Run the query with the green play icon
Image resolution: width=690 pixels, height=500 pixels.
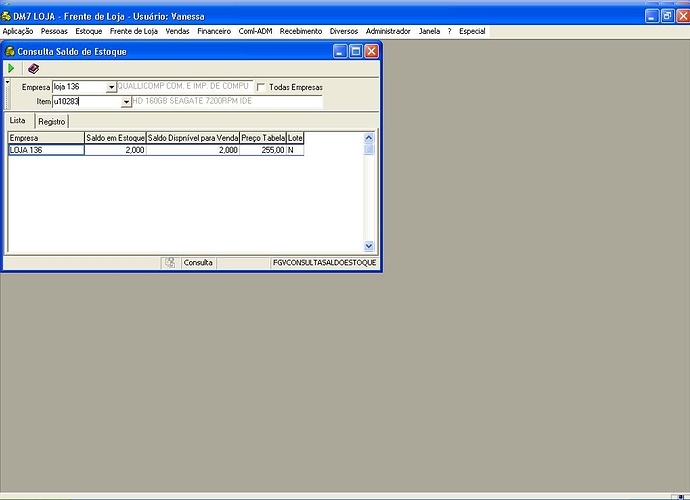11,68
